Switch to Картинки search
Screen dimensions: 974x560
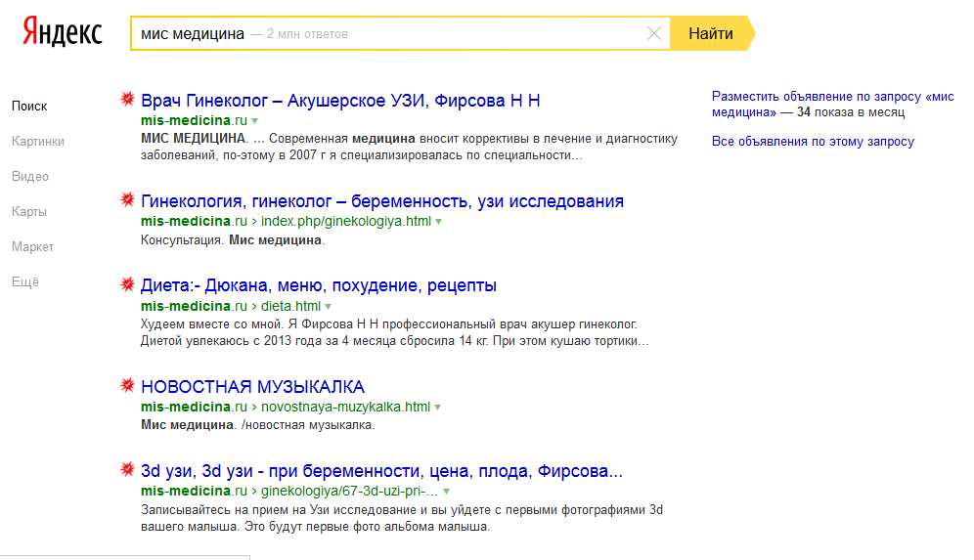(x=38, y=142)
